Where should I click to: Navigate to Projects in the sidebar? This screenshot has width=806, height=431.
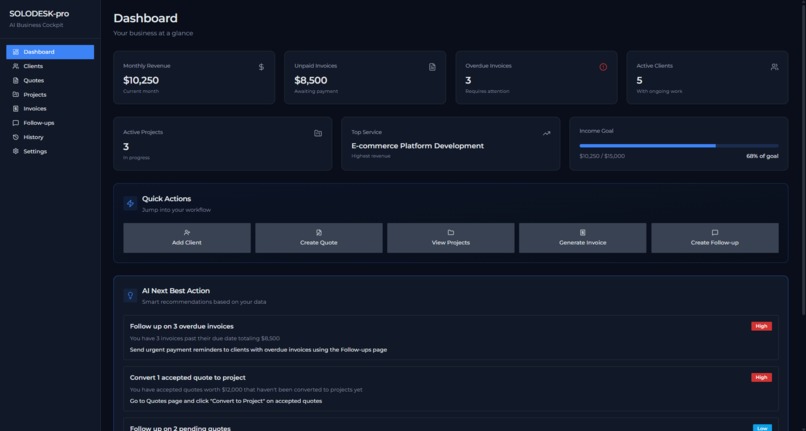[x=50, y=95]
